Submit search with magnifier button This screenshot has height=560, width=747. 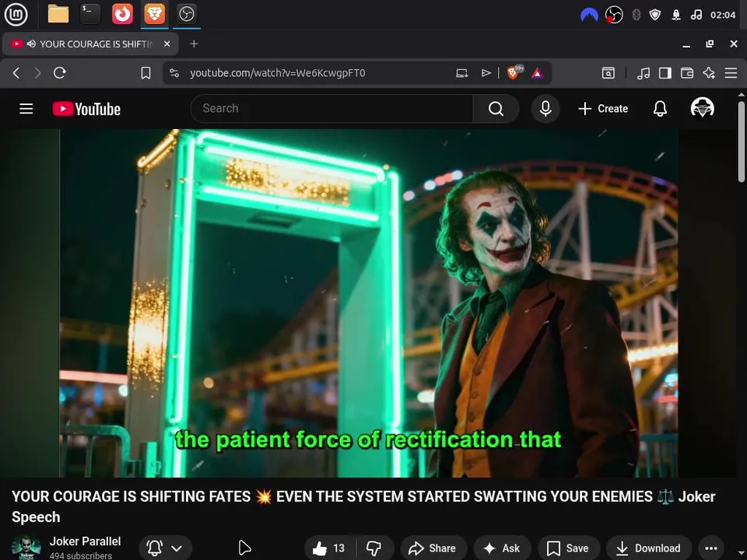496,109
